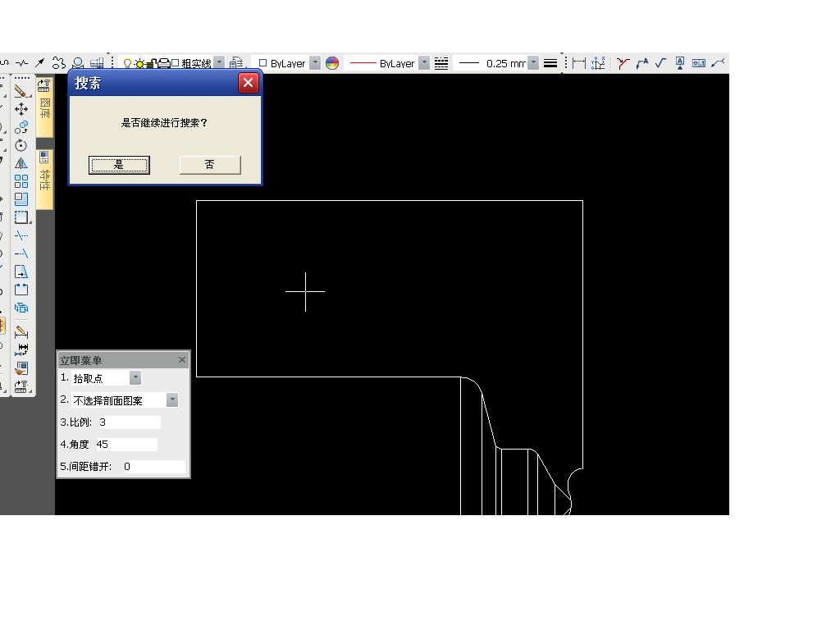The width and height of the screenshot is (840, 630).
Task: Select the trim line tool
Action: pyautogui.click(x=21, y=235)
